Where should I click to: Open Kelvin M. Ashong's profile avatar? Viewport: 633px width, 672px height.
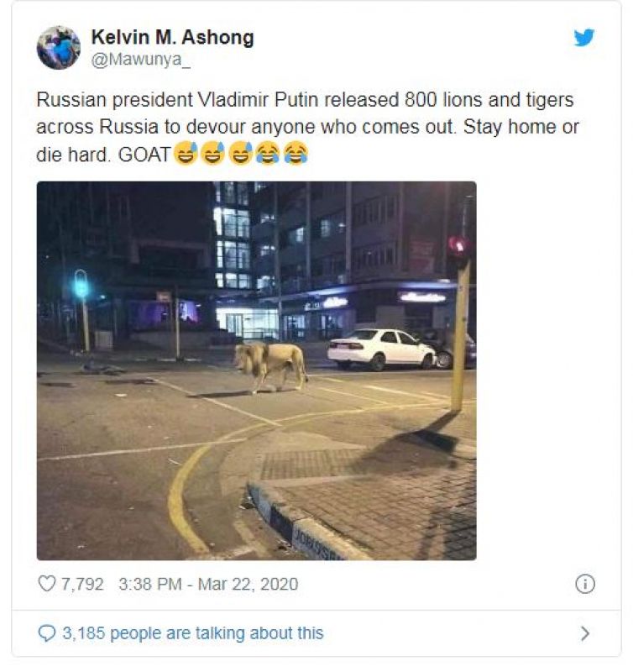coord(59,48)
